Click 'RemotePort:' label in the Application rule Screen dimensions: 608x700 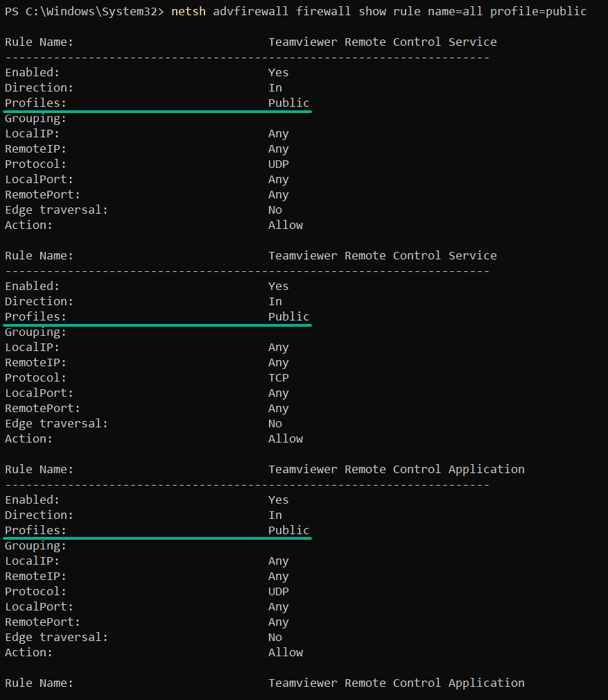coord(42,622)
